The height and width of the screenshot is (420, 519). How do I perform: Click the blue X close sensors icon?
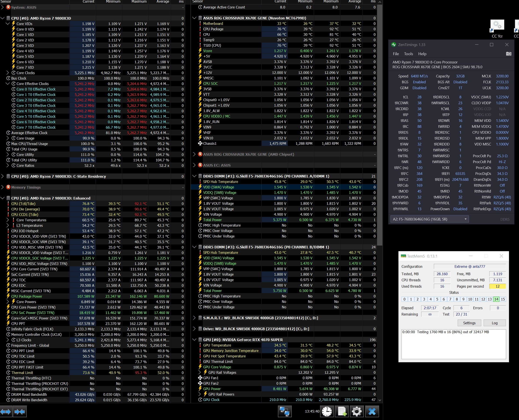point(372,411)
